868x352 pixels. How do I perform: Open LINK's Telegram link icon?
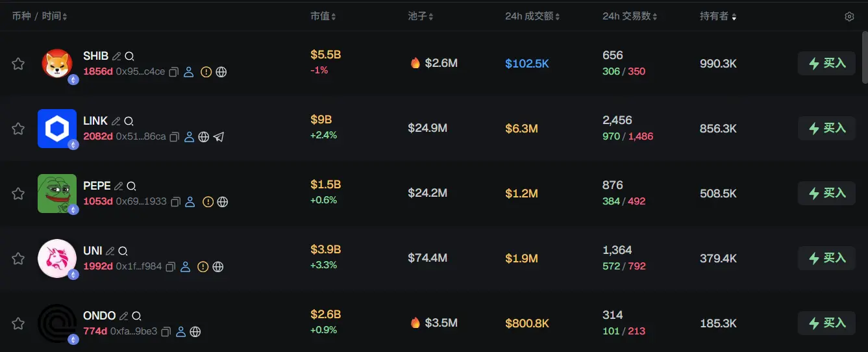click(x=219, y=137)
